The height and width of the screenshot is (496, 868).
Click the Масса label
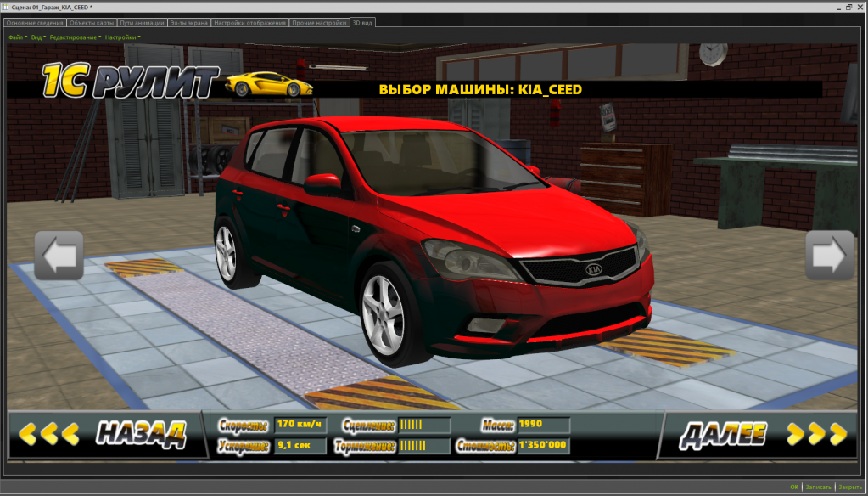498,426
